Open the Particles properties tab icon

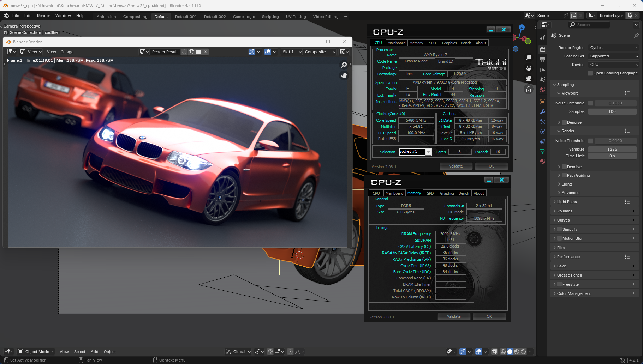[543, 122]
